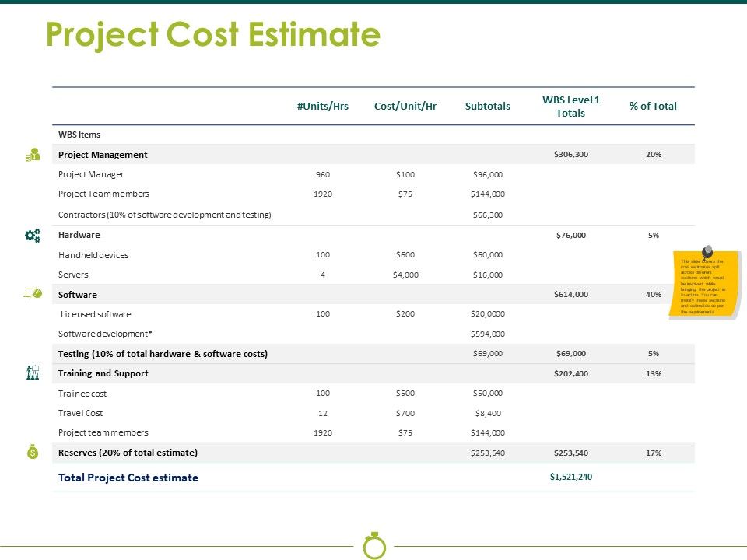Click the $614,000 Software total cell
Image resolution: width=747 pixels, height=560 pixels.
tap(570, 294)
